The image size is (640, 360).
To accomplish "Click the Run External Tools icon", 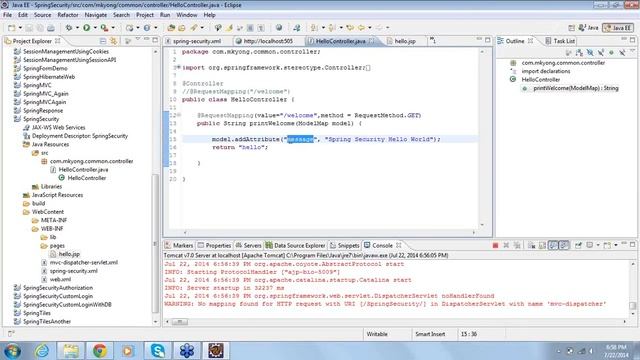I will point(104,28).
